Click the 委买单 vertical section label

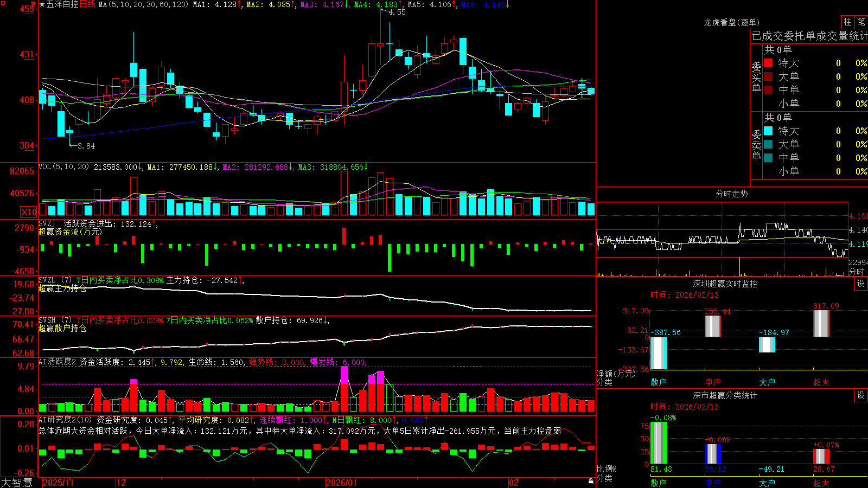[756, 77]
